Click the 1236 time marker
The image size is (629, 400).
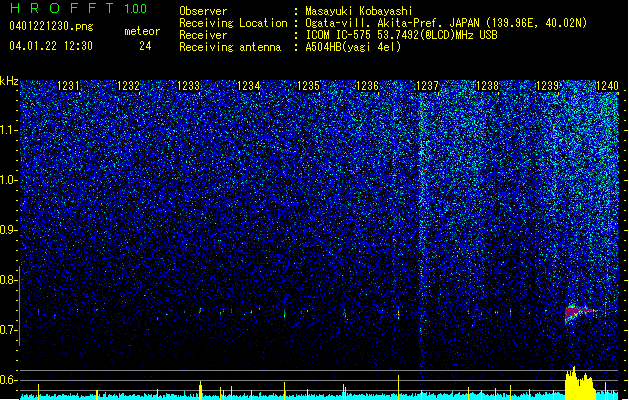[367, 86]
